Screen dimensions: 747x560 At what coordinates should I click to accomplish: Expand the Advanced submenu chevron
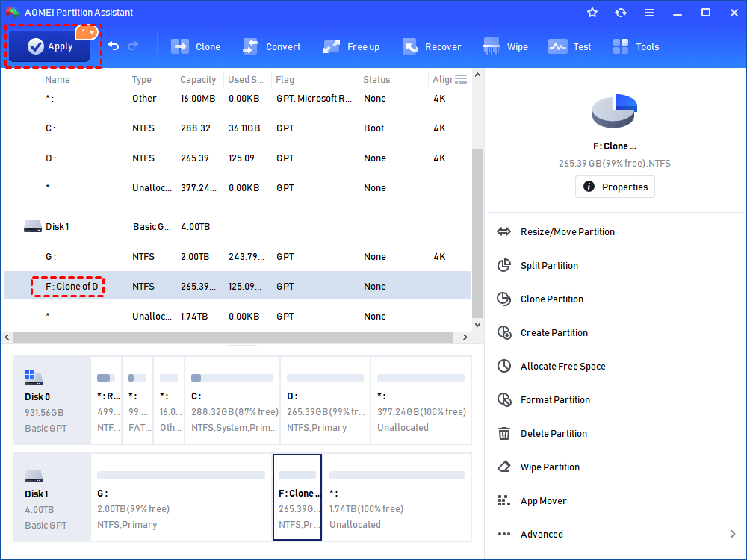(x=733, y=534)
